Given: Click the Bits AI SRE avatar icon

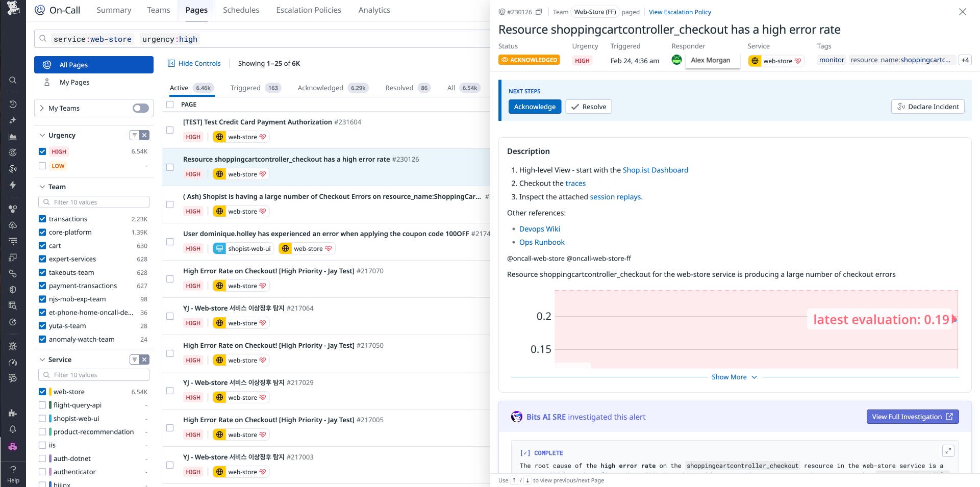Looking at the screenshot, I should [x=517, y=417].
